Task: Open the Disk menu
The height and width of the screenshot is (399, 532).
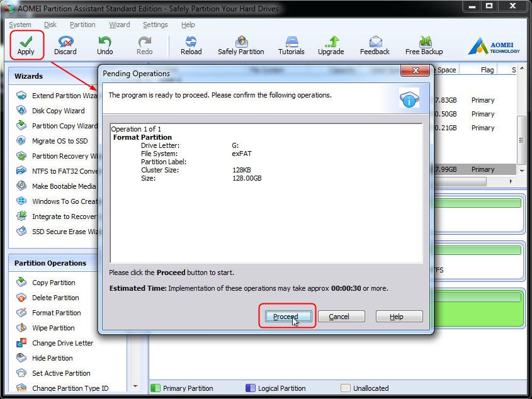Action: 50,25
